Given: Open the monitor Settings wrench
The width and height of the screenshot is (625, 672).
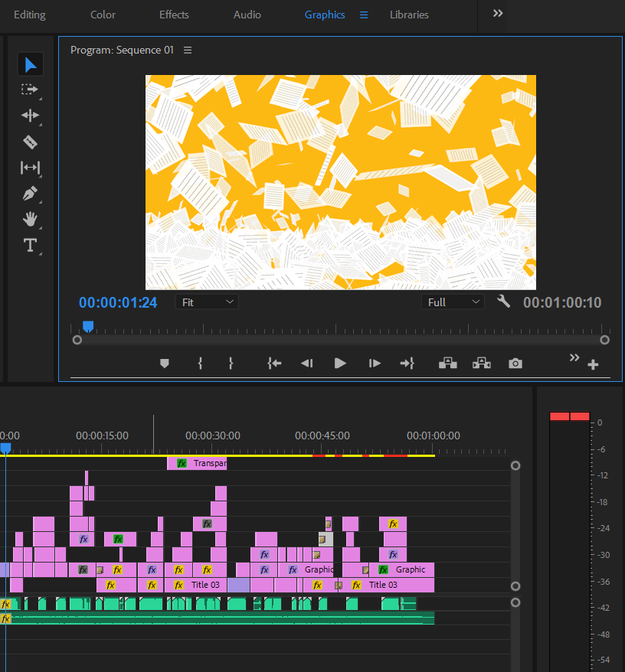Looking at the screenshot, I should coord(503,302).
